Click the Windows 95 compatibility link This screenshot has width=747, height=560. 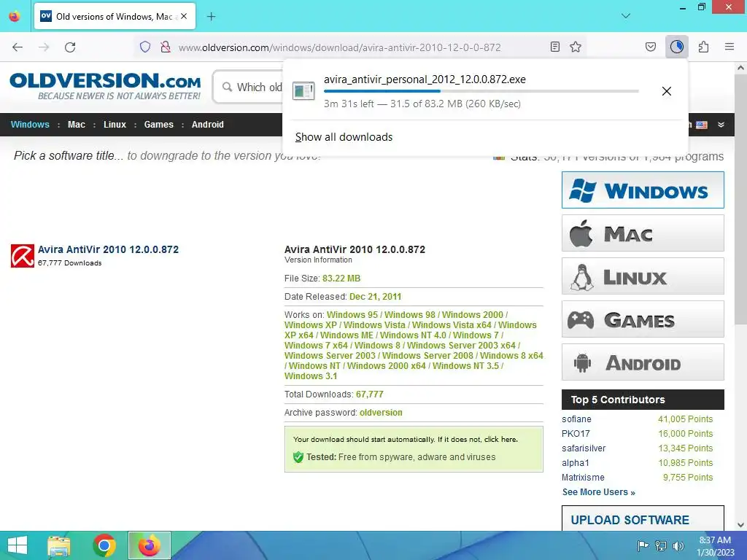(x=352, y=315)
